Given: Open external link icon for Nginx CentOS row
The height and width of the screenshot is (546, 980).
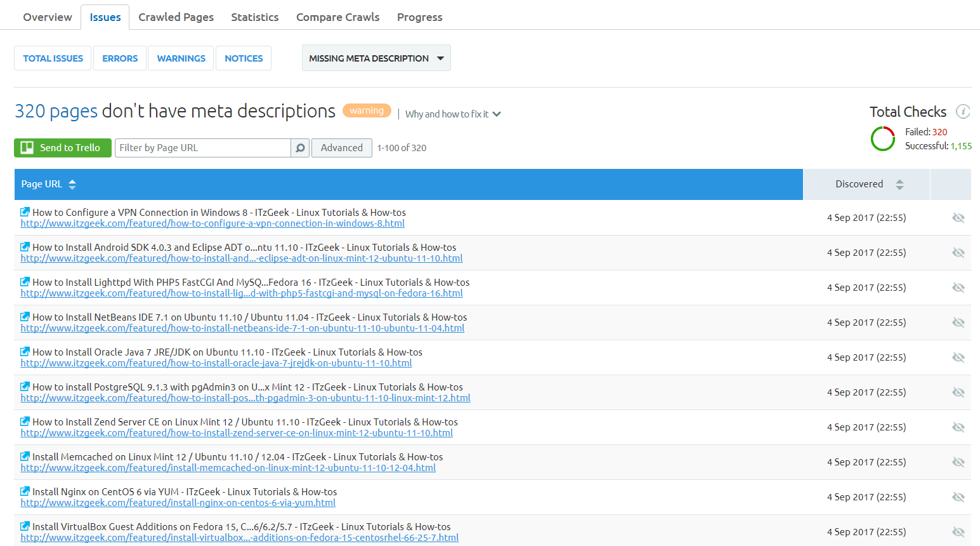Looking at the screenshot, I should (25, 491).
